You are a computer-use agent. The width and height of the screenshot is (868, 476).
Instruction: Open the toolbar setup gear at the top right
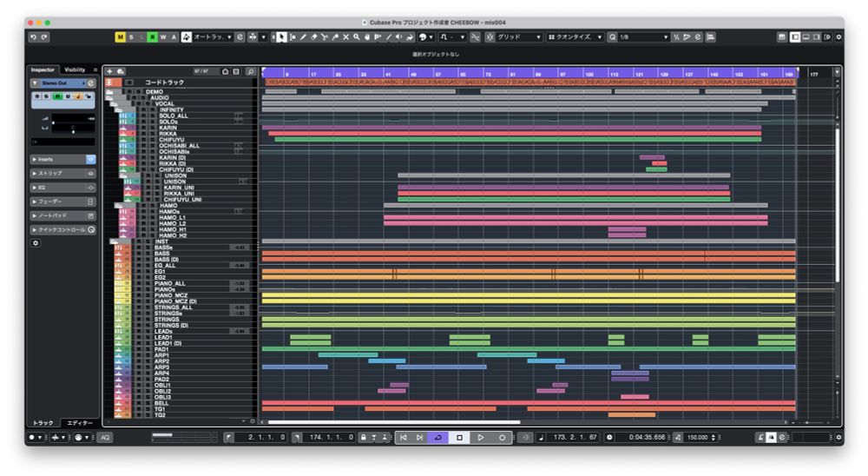pyautogui.click(x=838, y=37)
